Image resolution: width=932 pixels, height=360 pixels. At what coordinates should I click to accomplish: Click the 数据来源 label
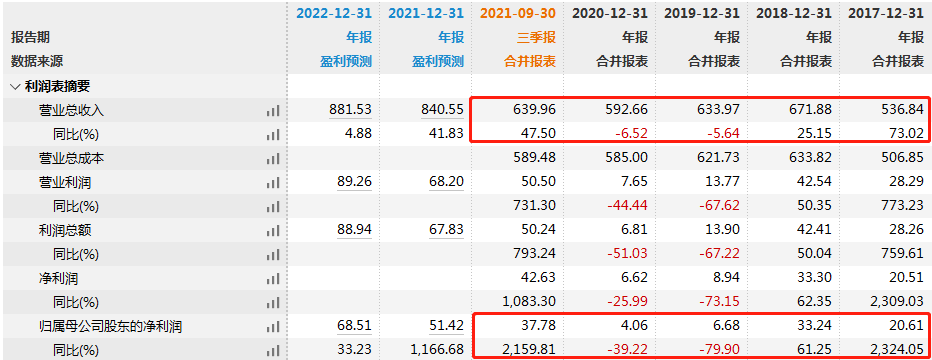pyautogui.click(x=36, y=61)
